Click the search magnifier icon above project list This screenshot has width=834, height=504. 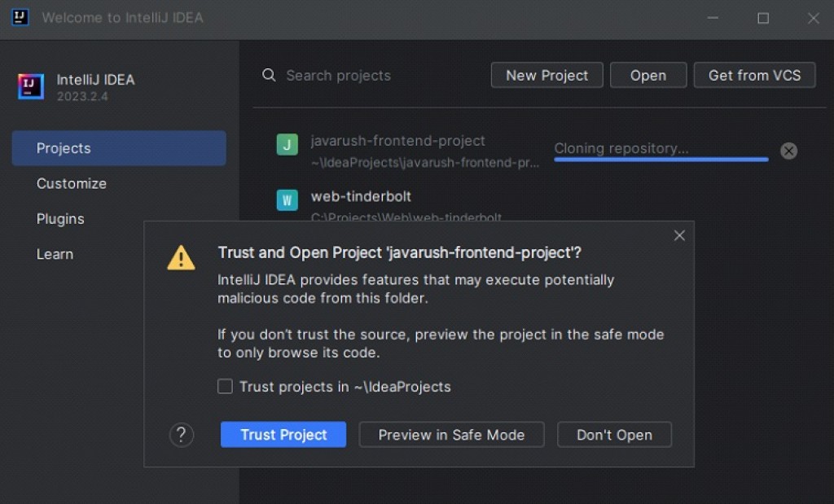pyautogui.click(x=269, y=75)
